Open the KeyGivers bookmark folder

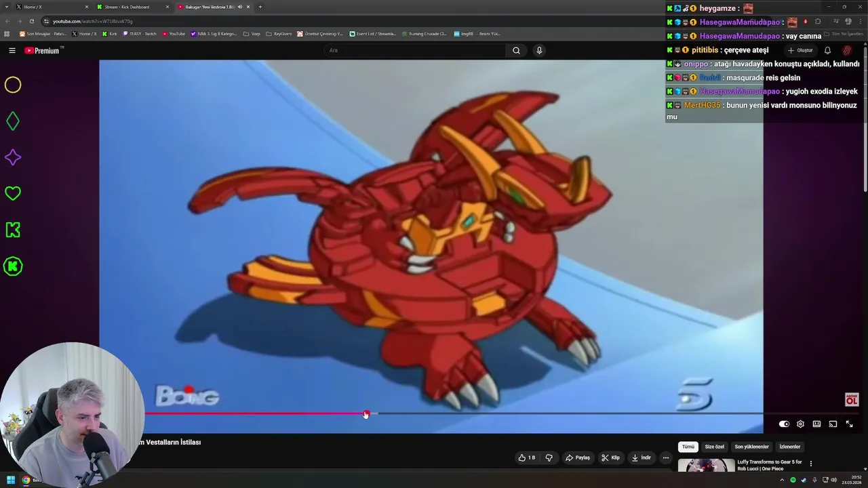279,33
